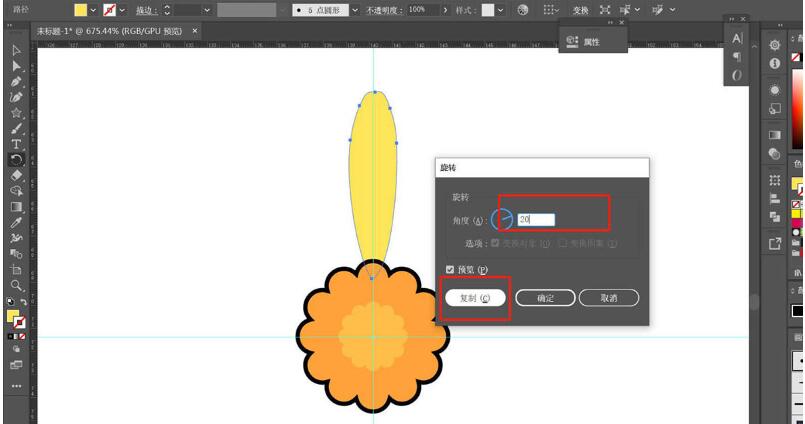This screenshot has width=805, height=424.
Task: Open the fill color dropdown in control bar
Action: [x=94, y=9]
